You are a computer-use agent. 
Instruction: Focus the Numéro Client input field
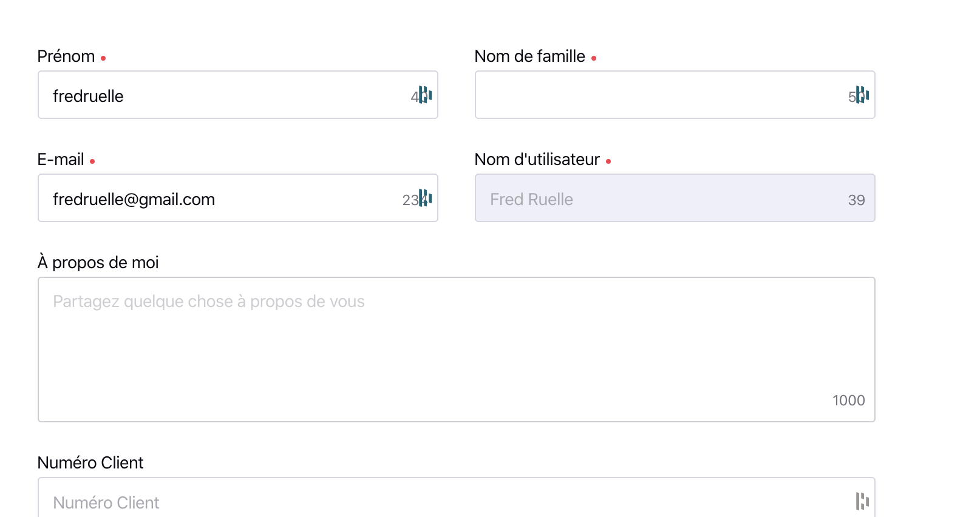[457, 498]
